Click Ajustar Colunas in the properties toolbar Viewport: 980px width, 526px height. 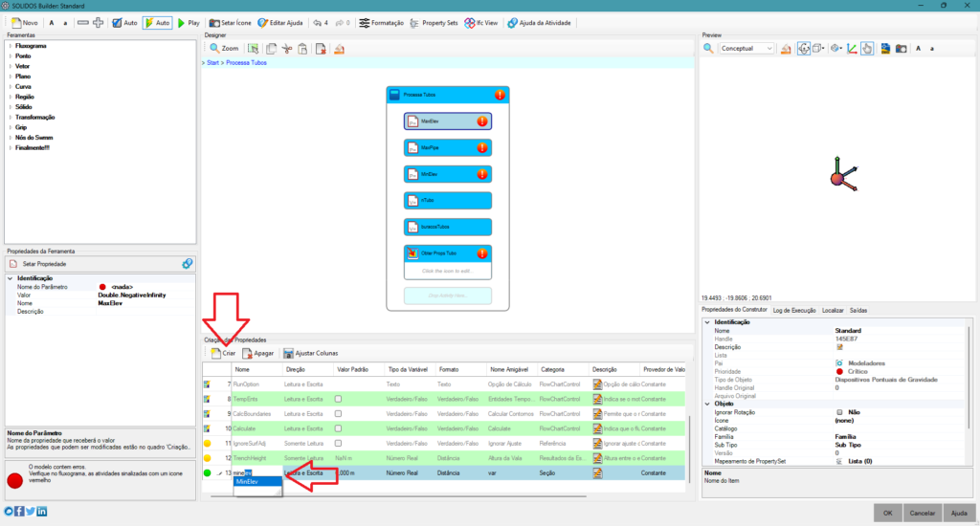pyautogui.click(x=310, y=353)
